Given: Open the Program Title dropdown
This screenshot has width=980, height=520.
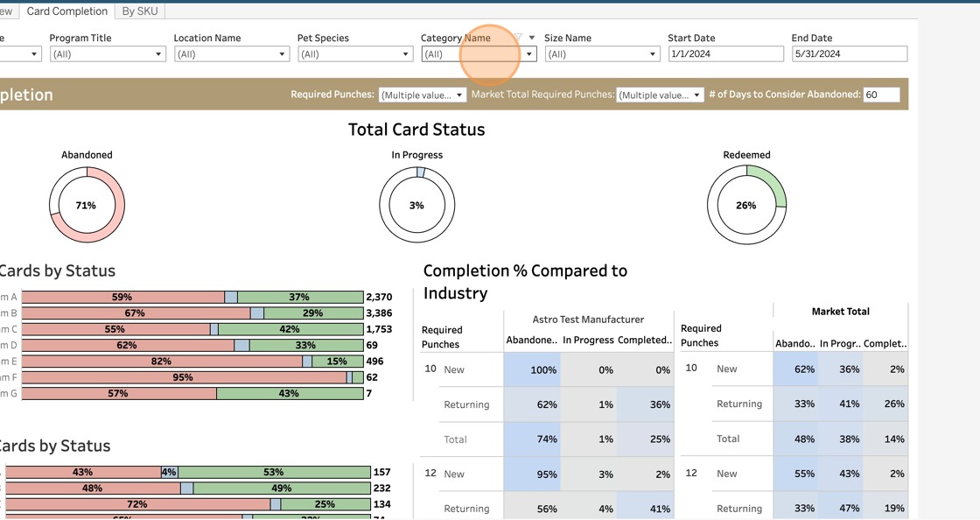Looking at the screenshot, I should [108, 54].
